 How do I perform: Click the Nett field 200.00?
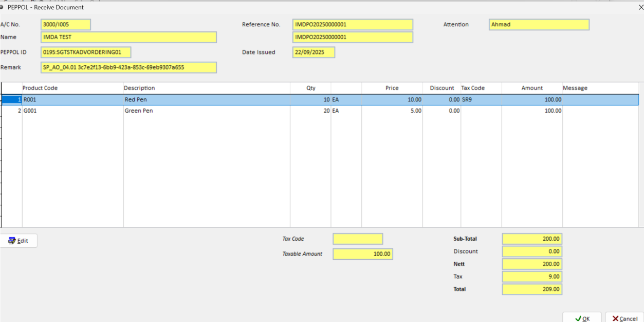pyautogui.click(x=532, y=264)
